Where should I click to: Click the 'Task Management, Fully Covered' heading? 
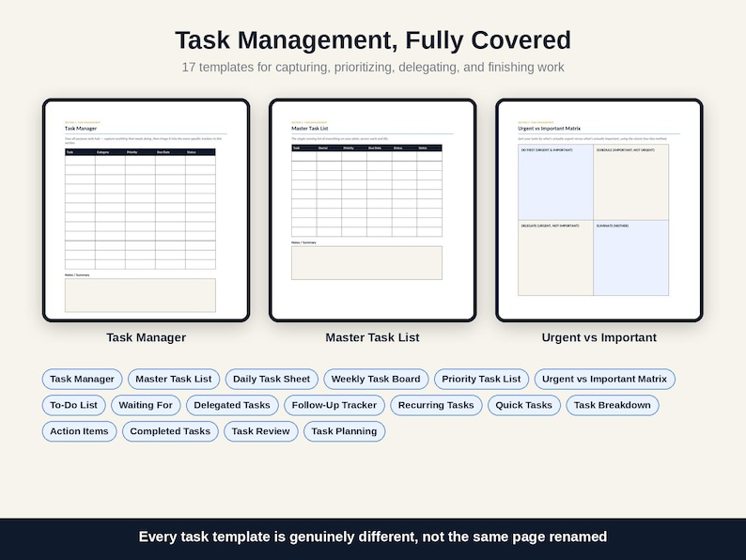coord(373,40)
